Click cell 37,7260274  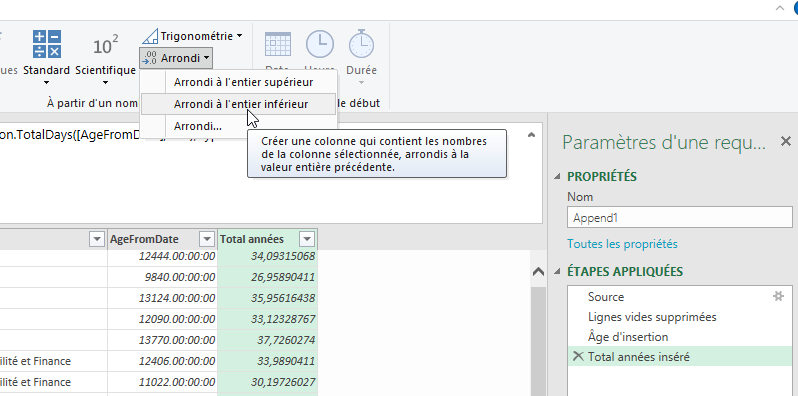tap(267, 340)
